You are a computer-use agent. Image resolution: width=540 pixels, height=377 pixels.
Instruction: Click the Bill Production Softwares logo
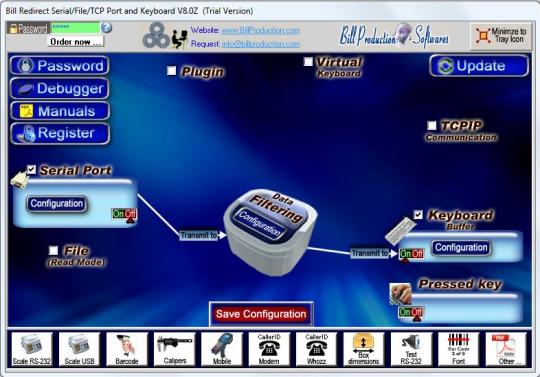click(394, 35)
